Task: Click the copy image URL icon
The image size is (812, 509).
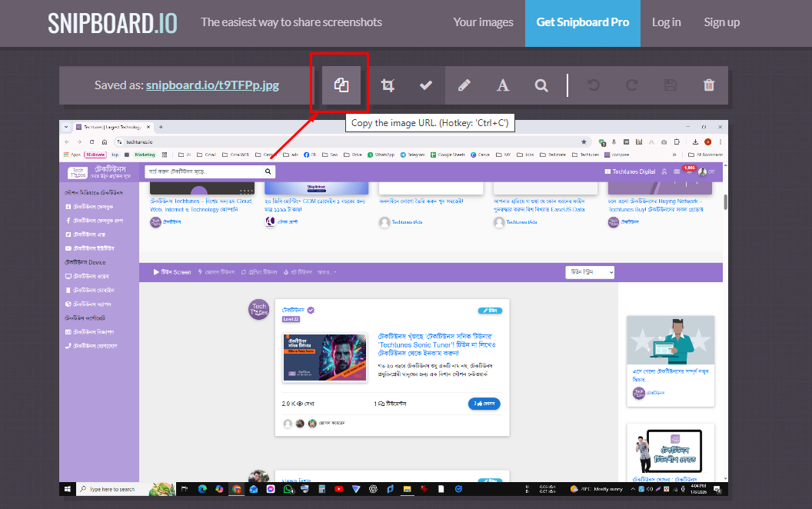Action: coord(341,85)
